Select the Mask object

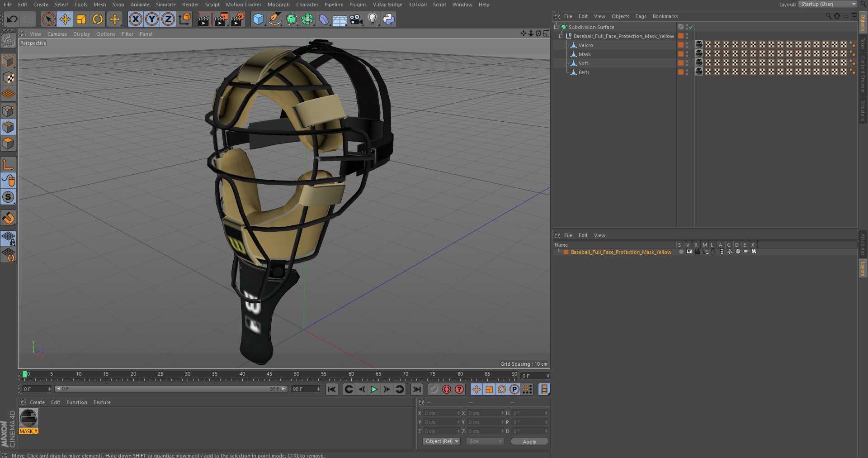(585, 54)
